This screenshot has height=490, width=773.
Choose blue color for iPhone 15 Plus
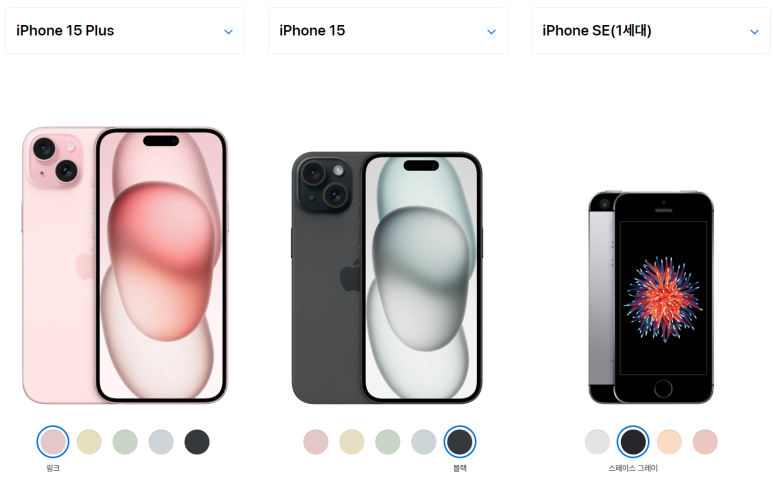point(161,442)
